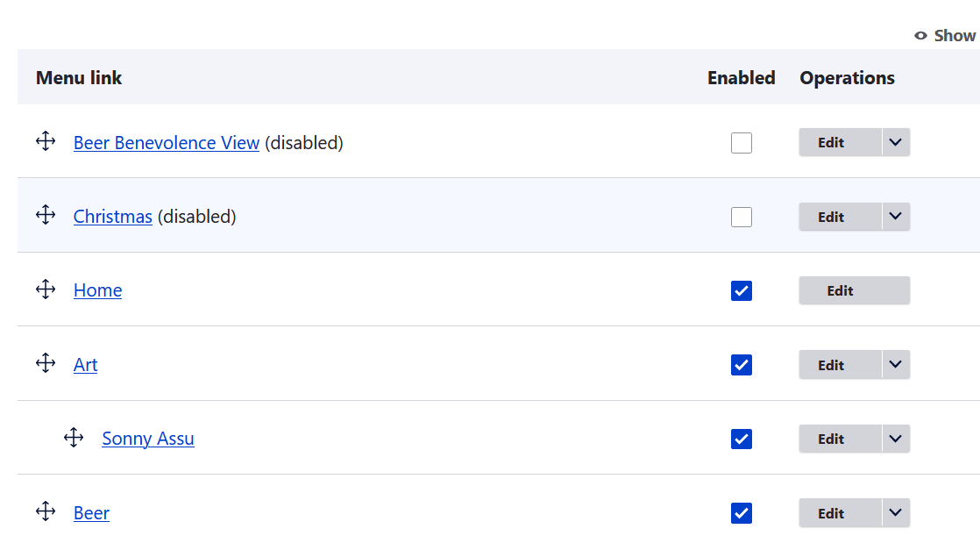Edit the Home menu link
Viewport: 980px width, 536px height.
[x=855, y=291]
